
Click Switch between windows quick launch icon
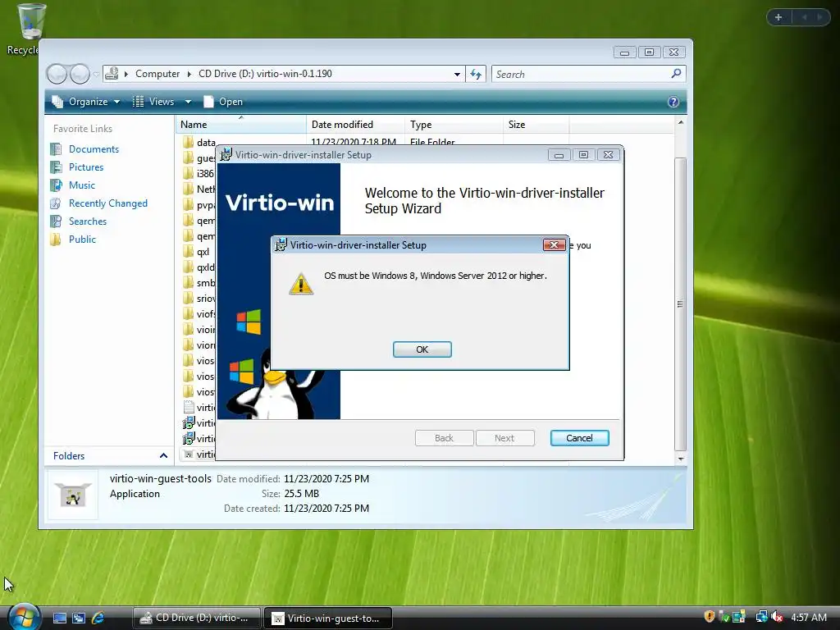pos(79,618)
